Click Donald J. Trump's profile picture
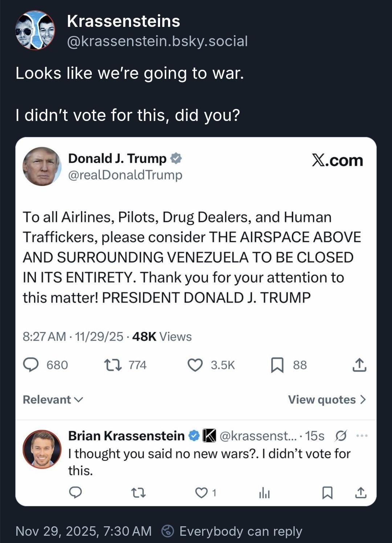 (42, 166)
